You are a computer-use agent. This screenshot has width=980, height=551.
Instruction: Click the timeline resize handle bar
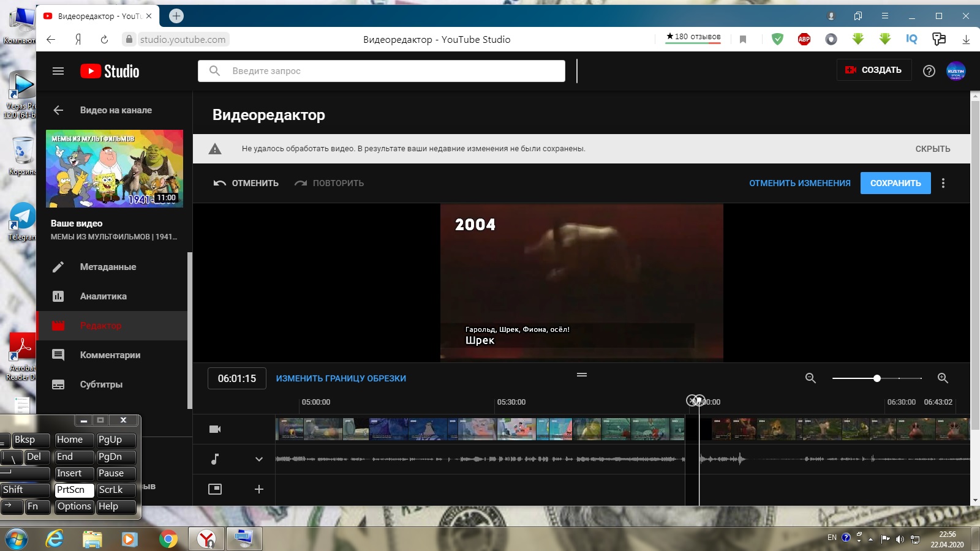click(x=582, y=375)
